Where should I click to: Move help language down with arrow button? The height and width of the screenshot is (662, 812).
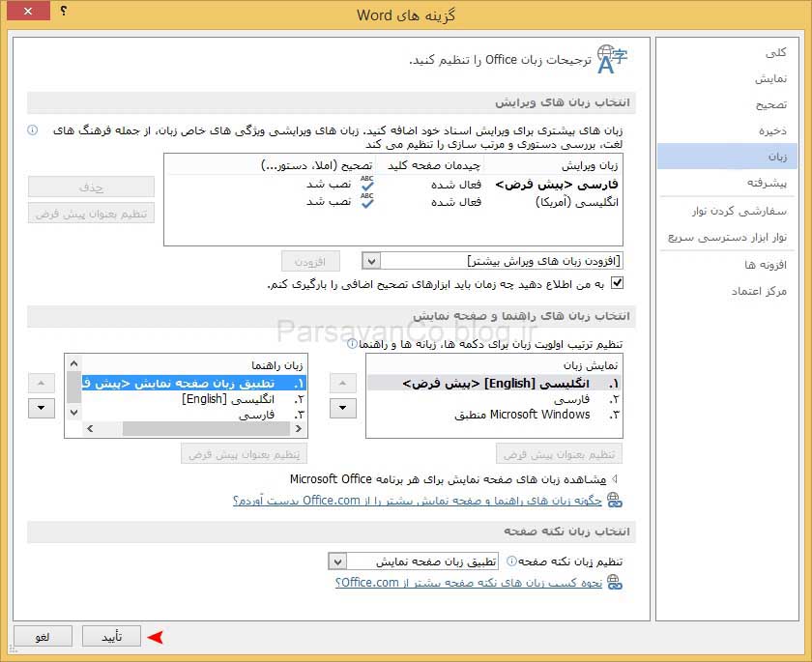(x=41, y=407)
